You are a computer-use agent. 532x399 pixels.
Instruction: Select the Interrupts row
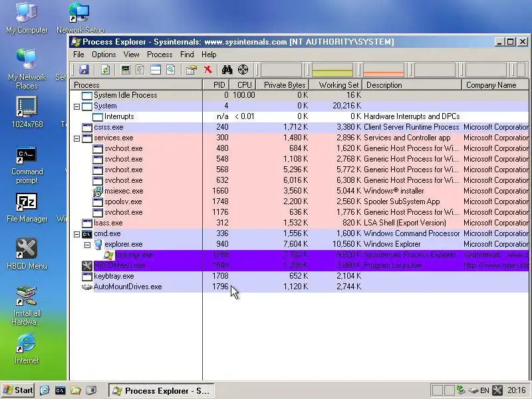click(299, 117)
